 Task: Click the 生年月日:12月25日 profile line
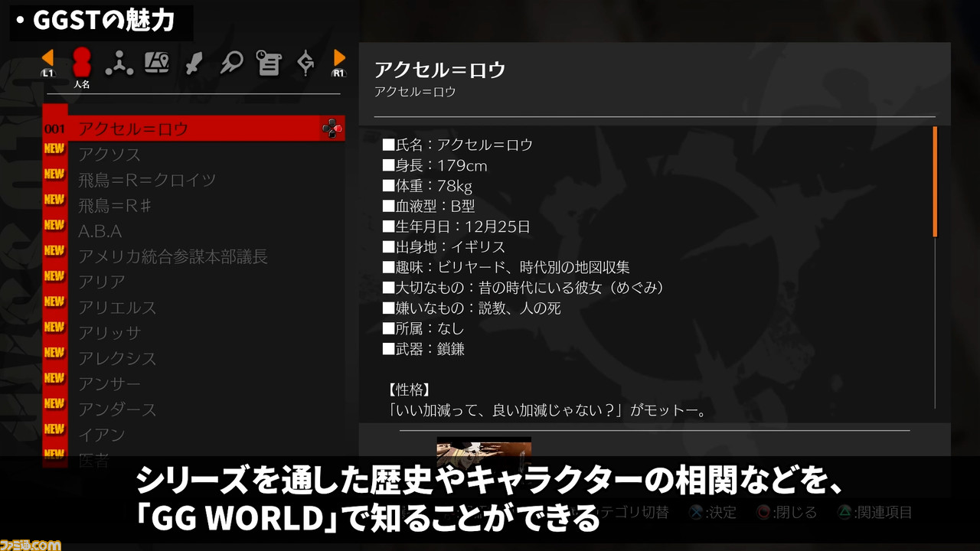(456, 227)
